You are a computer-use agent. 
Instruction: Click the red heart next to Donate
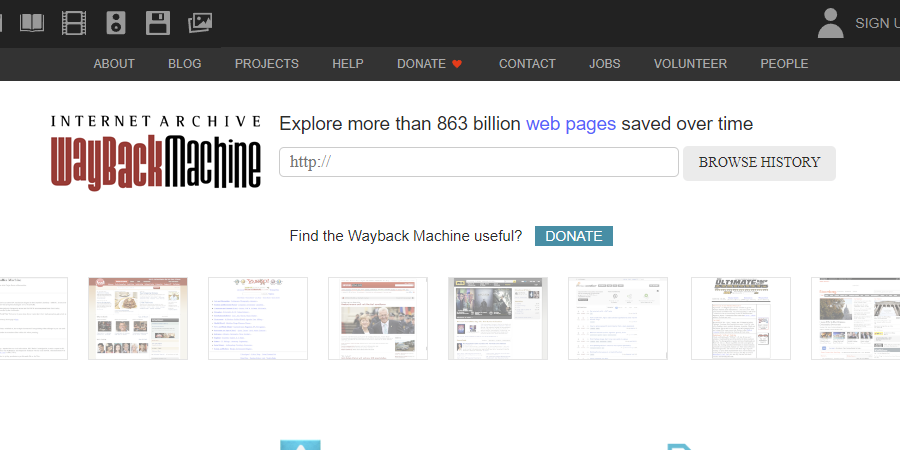click(x=457, y=64)
